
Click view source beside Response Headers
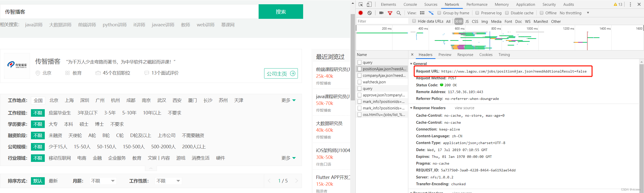pos(464,108)
